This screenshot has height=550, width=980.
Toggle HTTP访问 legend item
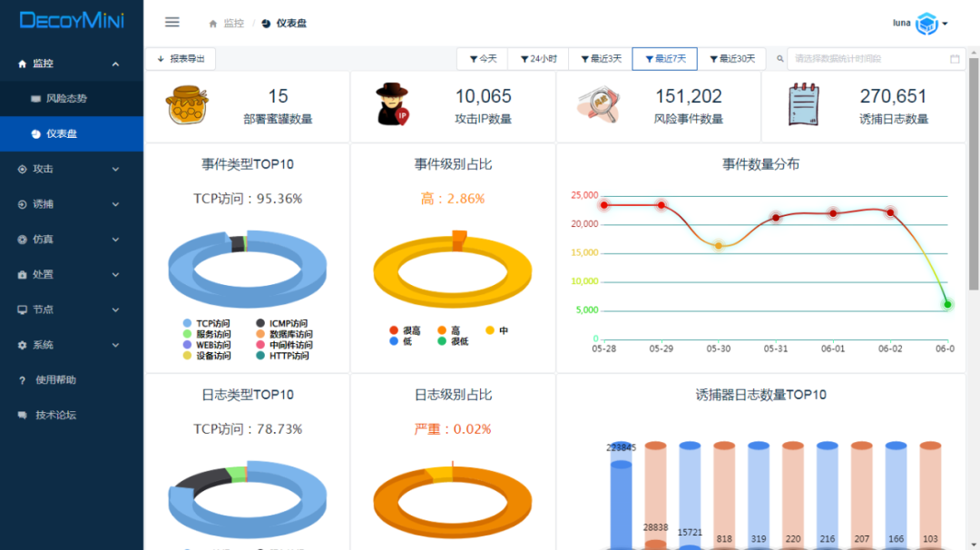point(282,356)
